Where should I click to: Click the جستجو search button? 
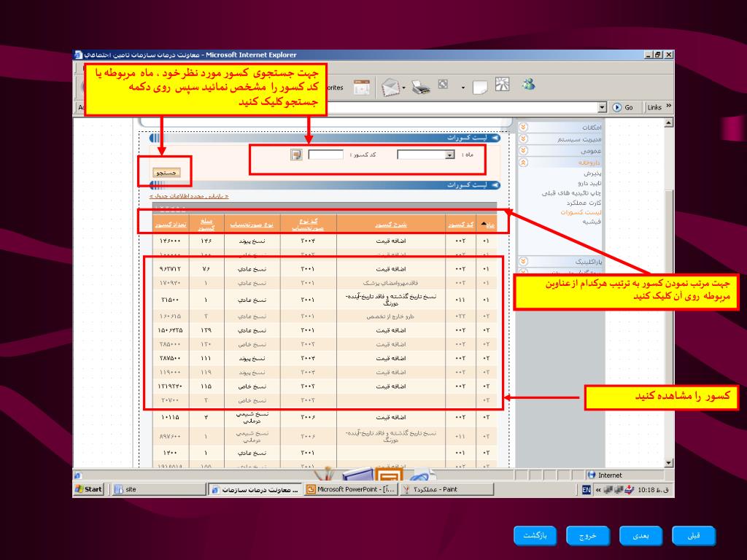166,172
